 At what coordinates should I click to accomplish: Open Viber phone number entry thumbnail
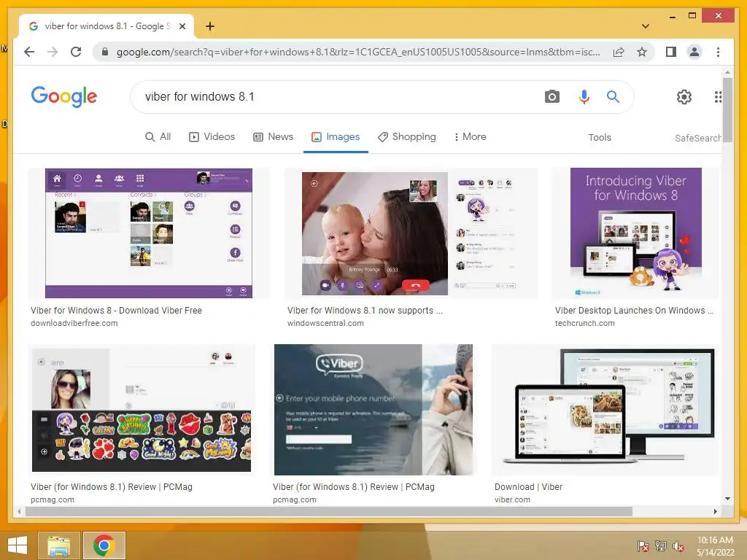coord(373,410)
